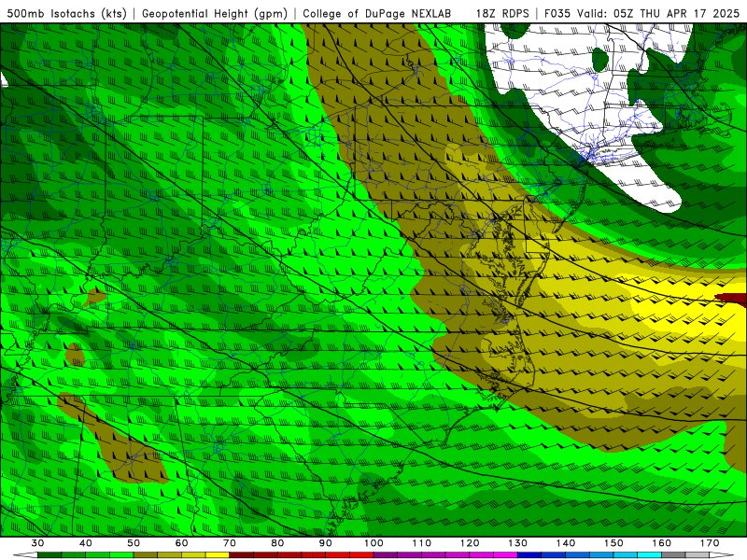Click the '120' colorbar label

coord(470,543)
